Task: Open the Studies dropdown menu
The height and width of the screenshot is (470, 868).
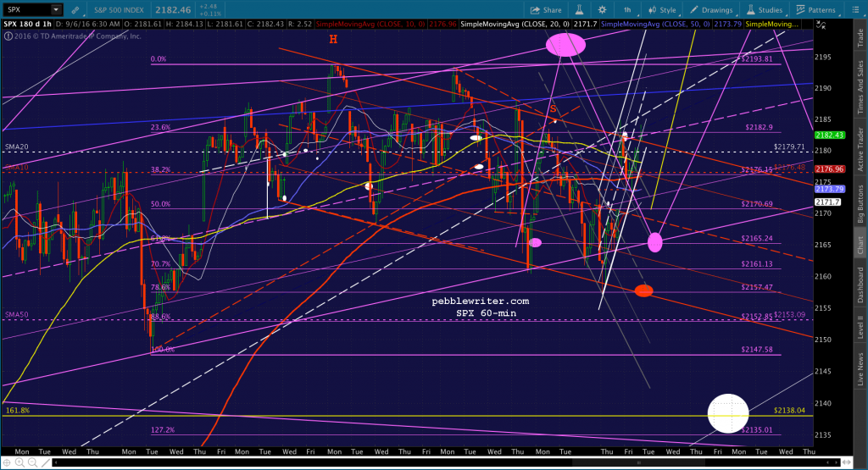Action: coord(765,10)
